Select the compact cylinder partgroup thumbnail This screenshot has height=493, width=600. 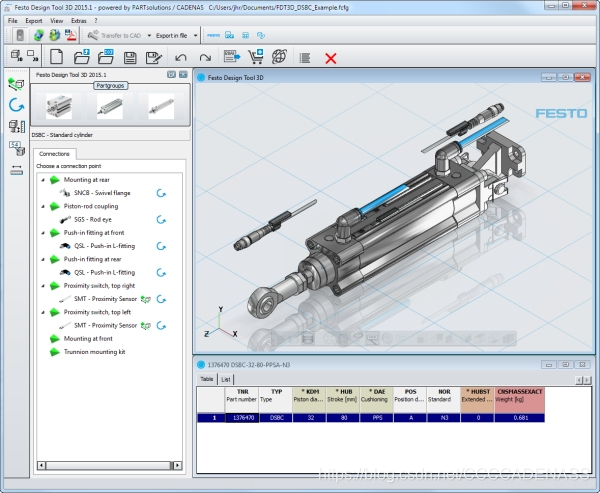(x=59, y=106)
